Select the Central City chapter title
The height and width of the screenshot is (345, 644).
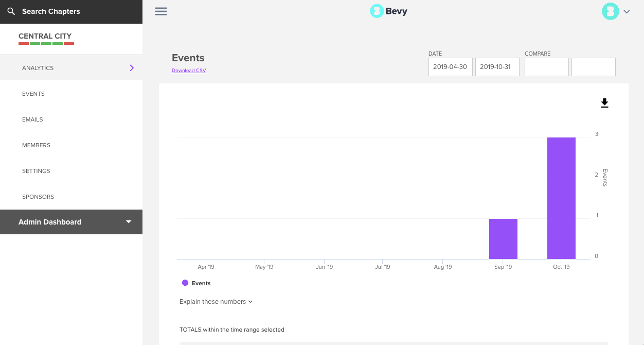click(45, 36)
